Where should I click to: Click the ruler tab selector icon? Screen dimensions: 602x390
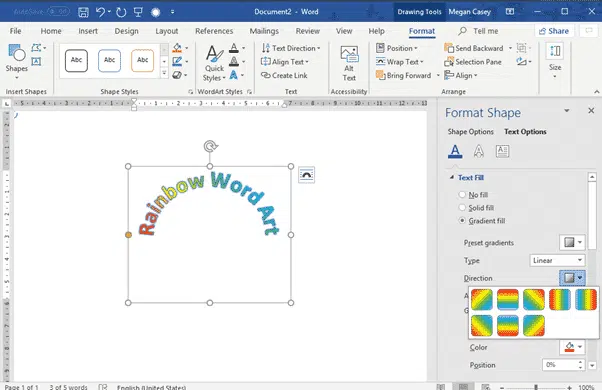pyautogui.click(x=7, y=104)
